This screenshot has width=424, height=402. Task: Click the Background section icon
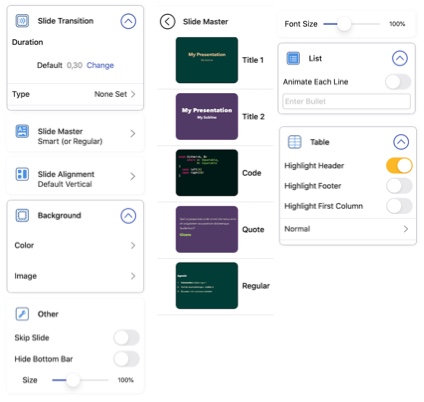click(22, 215)
